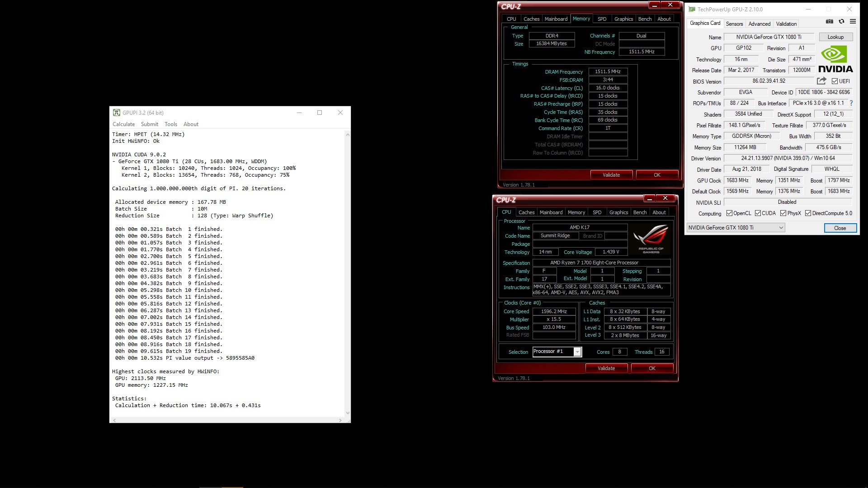Click the ROG logo in CPU-Z
Screen dimensions: 868x488
[x=651, y=239]
